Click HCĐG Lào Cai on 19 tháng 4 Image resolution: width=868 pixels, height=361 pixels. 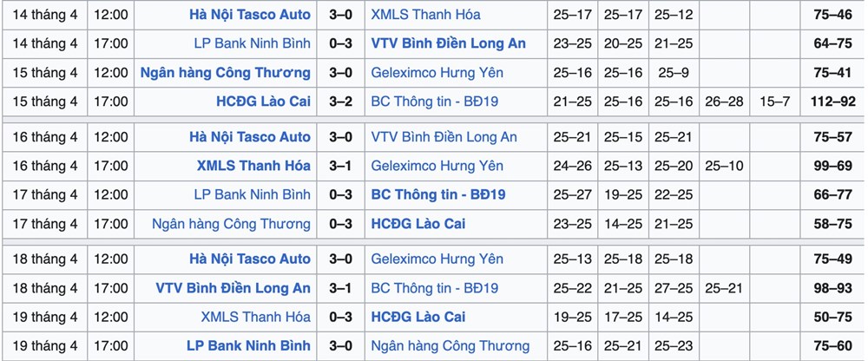coord(418,317)
